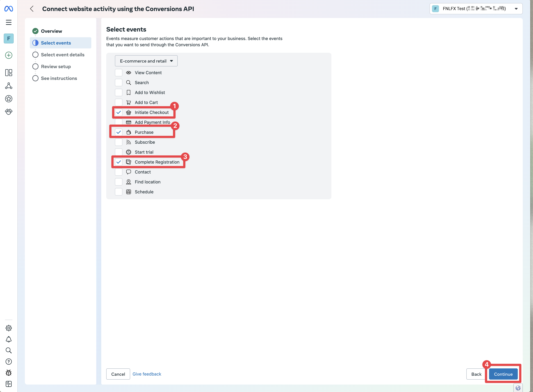The height and width of the screenshot is (392, 533).
Task: Uncheck the Initiate Checkout checkbox
Action: tap(118, 112)
